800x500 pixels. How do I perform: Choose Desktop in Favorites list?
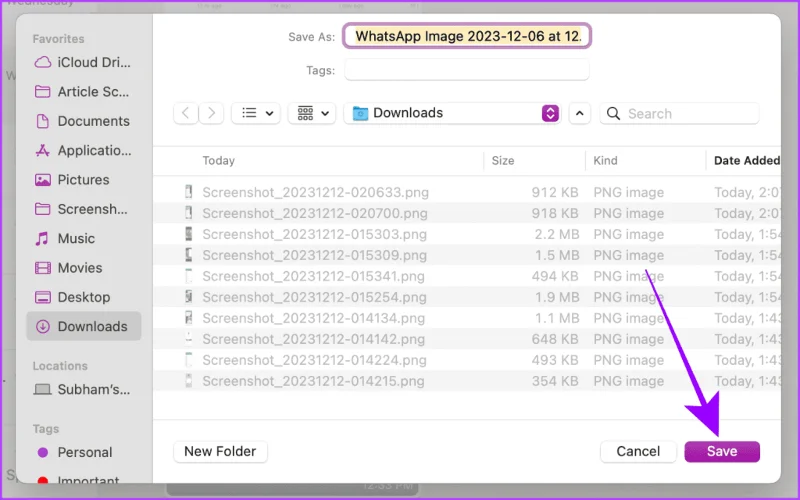coord(83,297)
